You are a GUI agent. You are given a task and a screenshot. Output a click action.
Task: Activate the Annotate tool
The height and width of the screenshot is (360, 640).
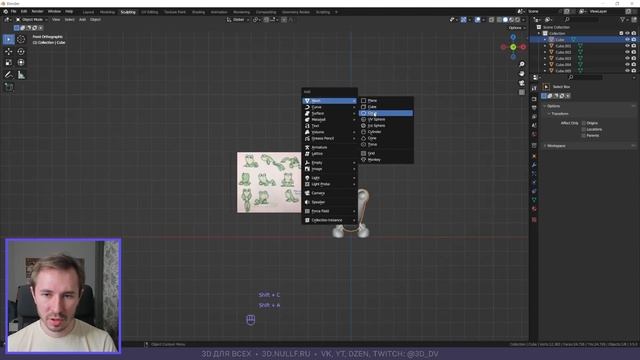click(9, 75)
